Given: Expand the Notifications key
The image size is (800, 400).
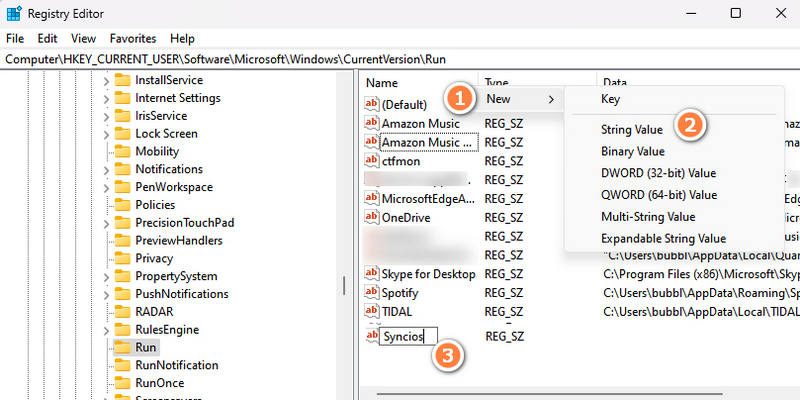Looking at the screenshot, I should click(106, 170).
